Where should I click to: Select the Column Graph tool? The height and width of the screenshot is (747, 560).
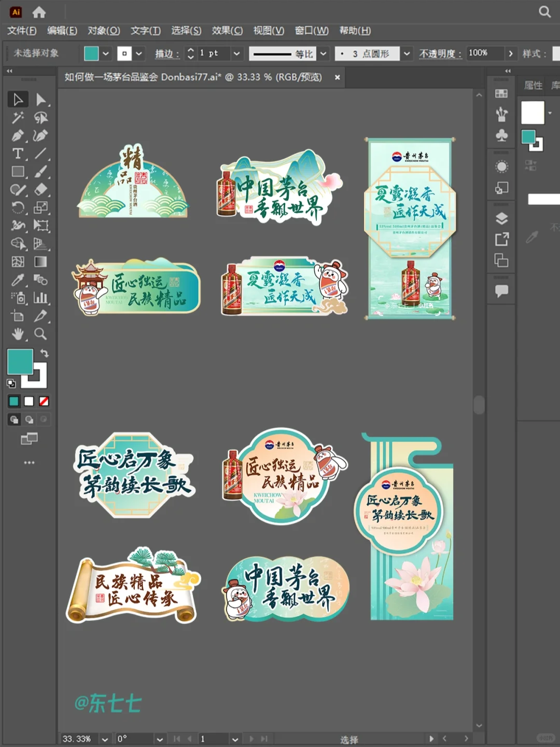(x=40, y=298)
